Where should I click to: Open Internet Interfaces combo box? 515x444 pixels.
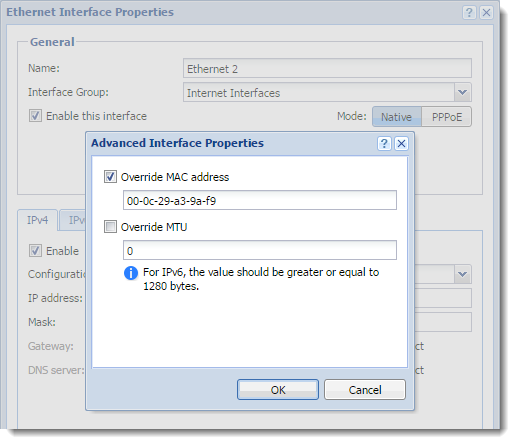[327, 92]
